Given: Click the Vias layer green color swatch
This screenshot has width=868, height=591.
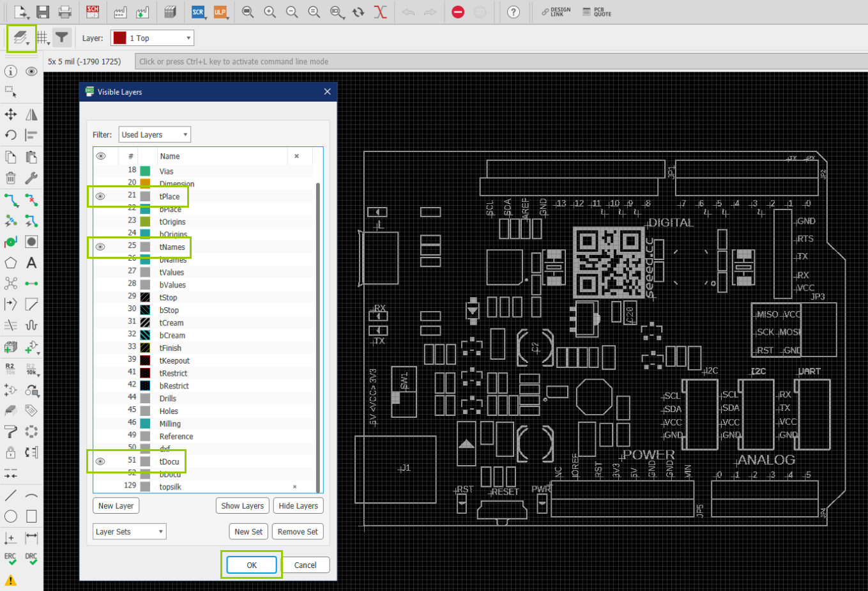Looking at the screenshot, I should (145, 171).
